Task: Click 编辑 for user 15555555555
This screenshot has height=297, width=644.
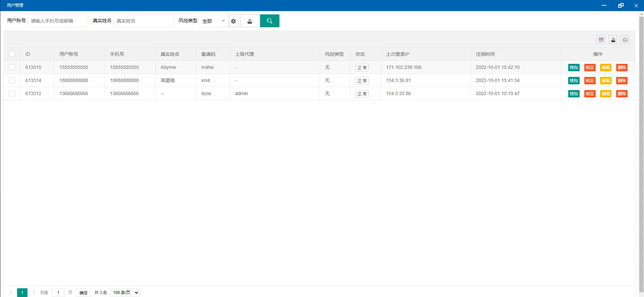Action: point(606,68)
